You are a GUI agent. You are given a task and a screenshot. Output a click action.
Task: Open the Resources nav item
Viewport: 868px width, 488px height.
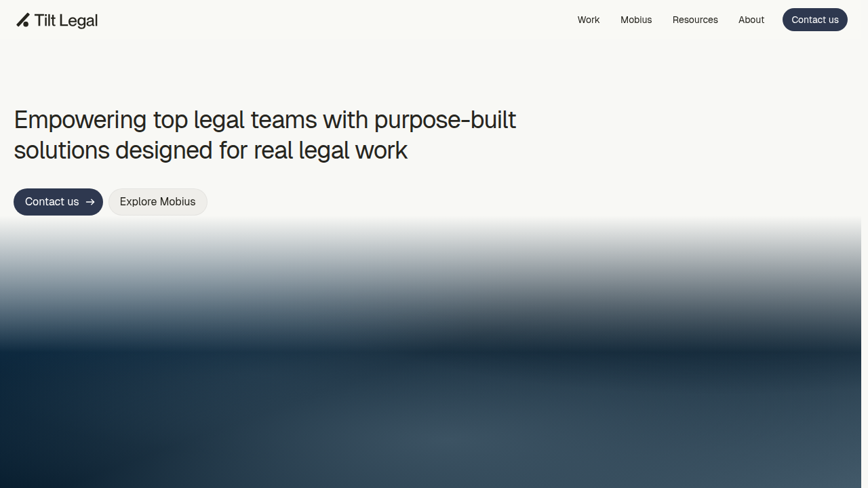coord(695,20)
